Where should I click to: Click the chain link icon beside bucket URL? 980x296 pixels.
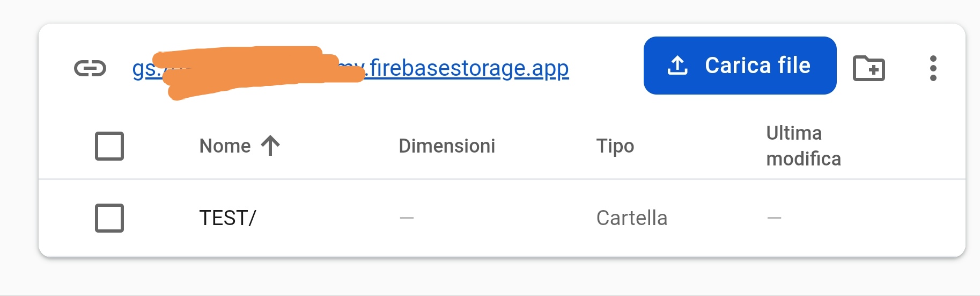(x=90, y=68)
